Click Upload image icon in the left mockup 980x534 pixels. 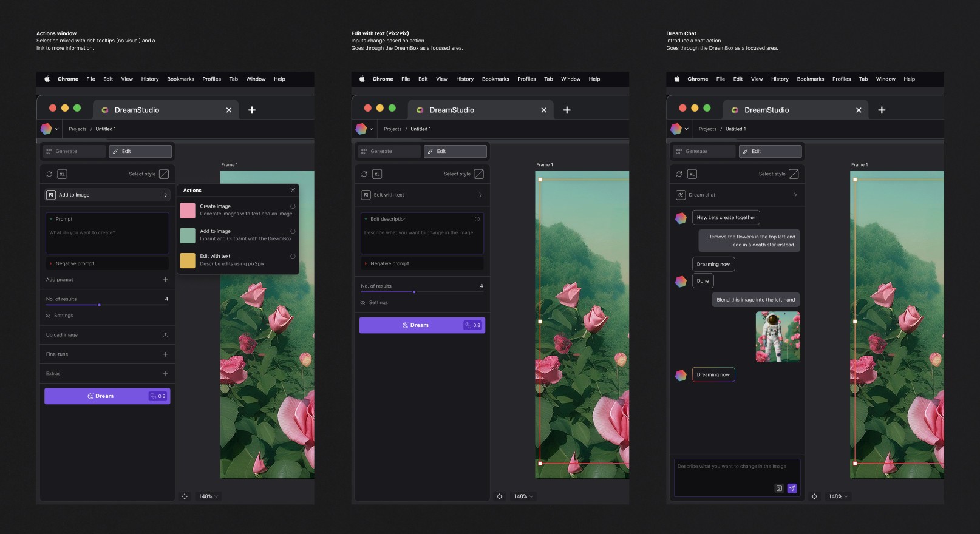tap(165, 335)
